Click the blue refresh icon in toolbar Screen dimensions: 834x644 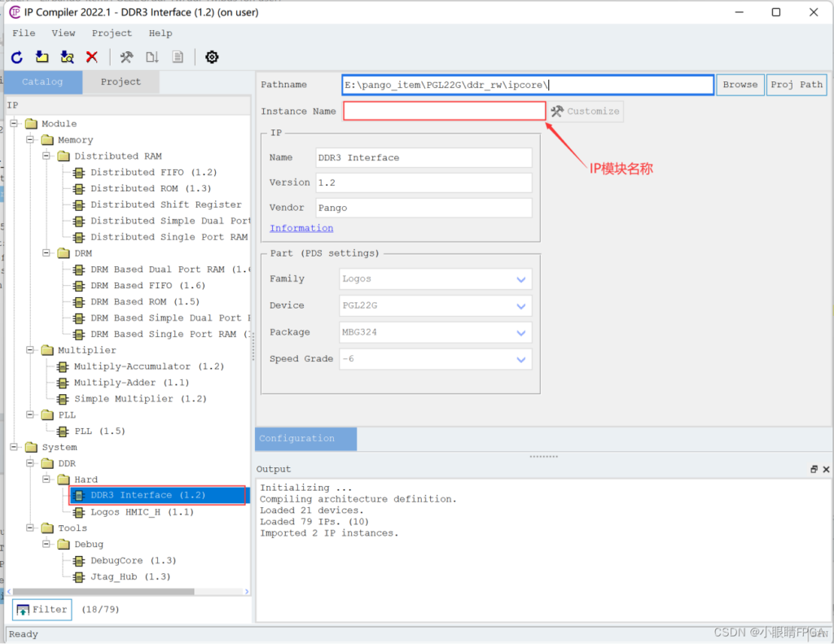coord(17,57)
